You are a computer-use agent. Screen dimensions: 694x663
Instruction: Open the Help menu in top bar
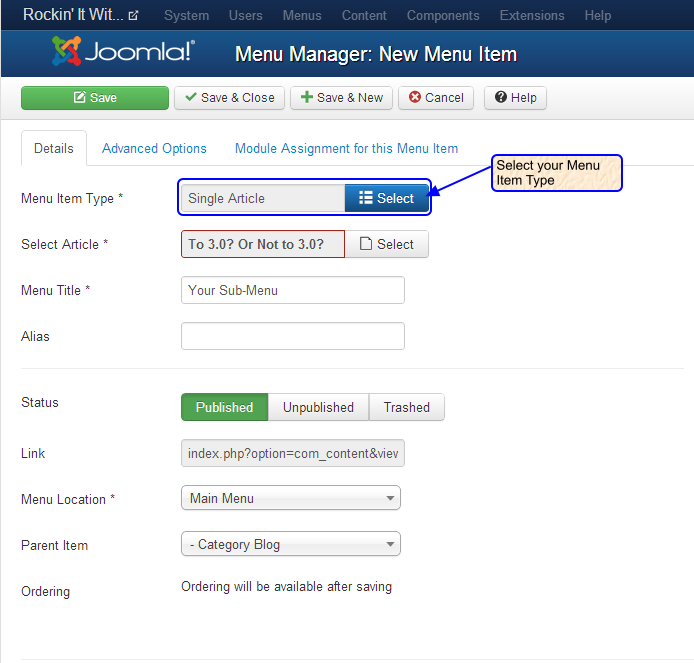pos(598,15)
